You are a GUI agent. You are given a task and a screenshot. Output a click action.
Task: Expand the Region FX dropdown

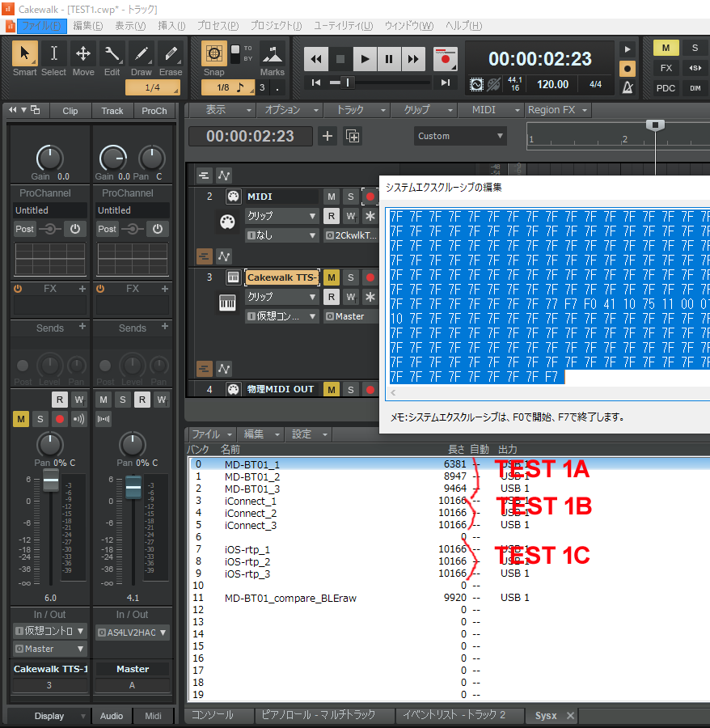coord(558,110)
